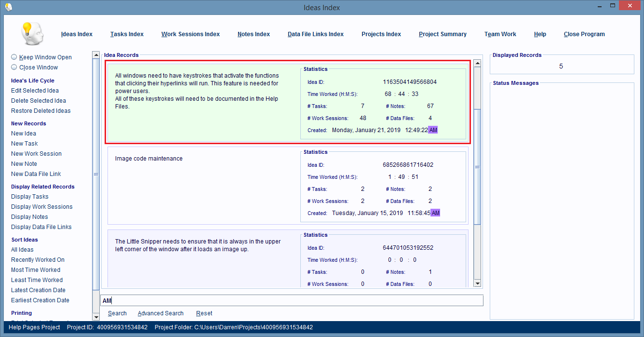644x337 pixels.
Task: Click the idea records scrollbar down arrow
Action: [477, 283]
